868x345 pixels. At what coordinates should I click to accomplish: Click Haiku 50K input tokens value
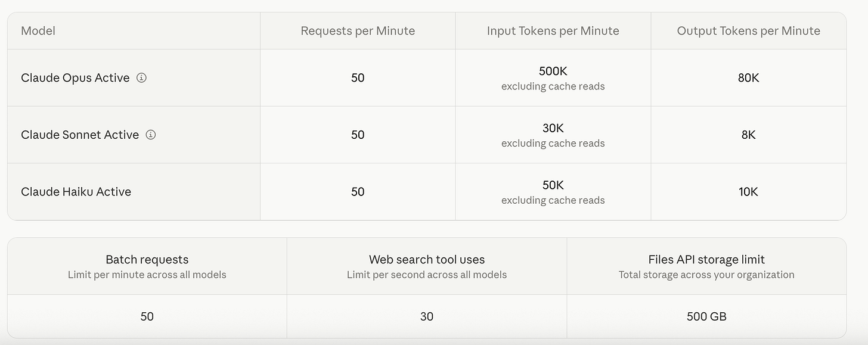coord(553,185)
